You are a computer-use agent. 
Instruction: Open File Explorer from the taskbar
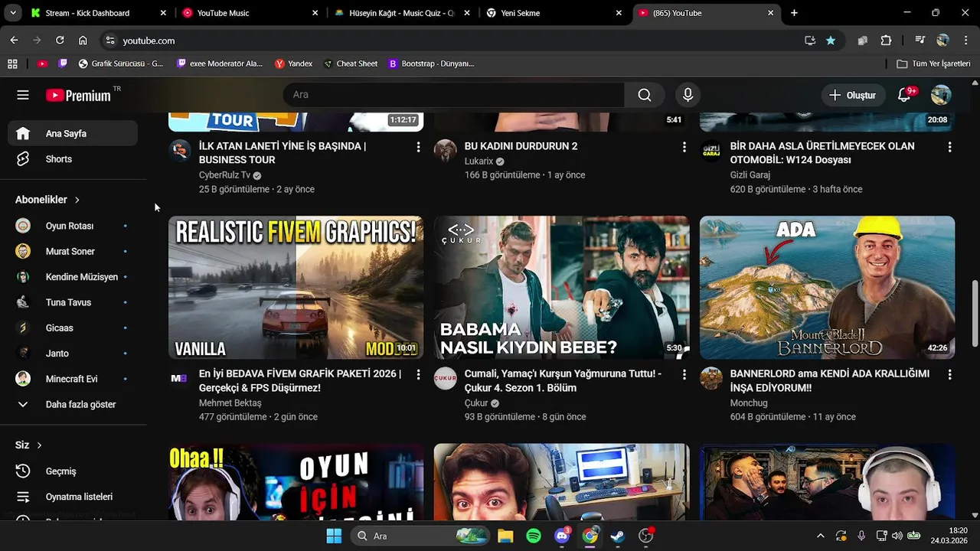pos(505,536)
